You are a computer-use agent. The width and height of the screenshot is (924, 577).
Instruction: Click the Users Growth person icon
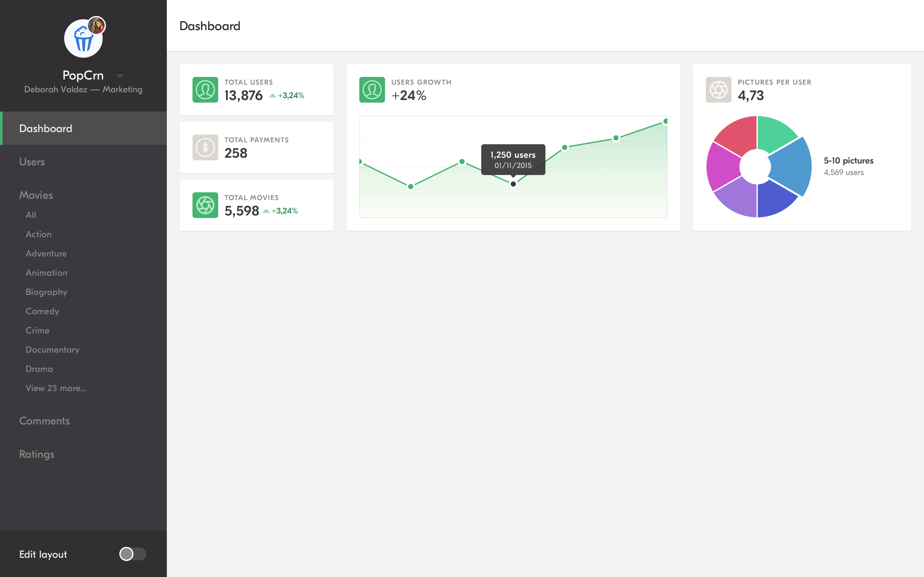pos(372,90)
